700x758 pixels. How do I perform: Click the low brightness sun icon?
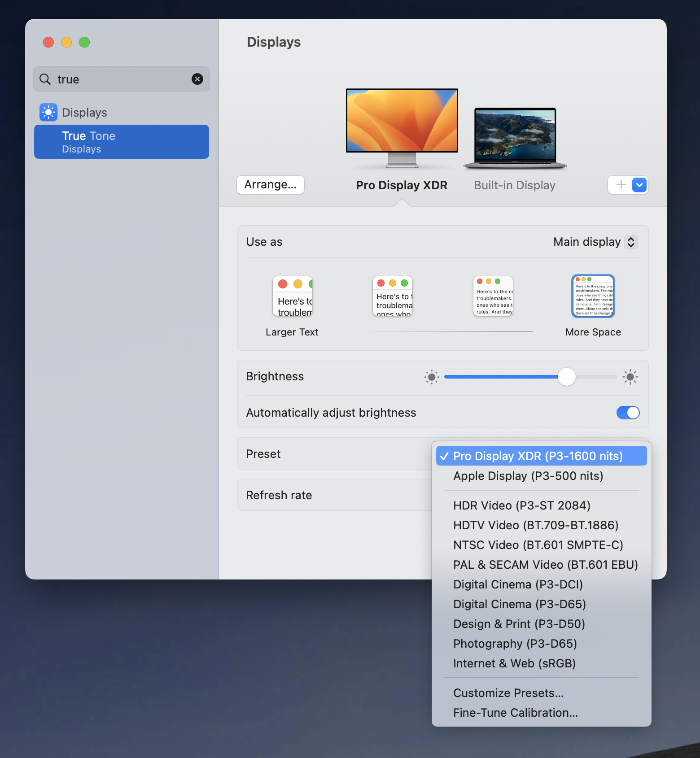(432, 377)
